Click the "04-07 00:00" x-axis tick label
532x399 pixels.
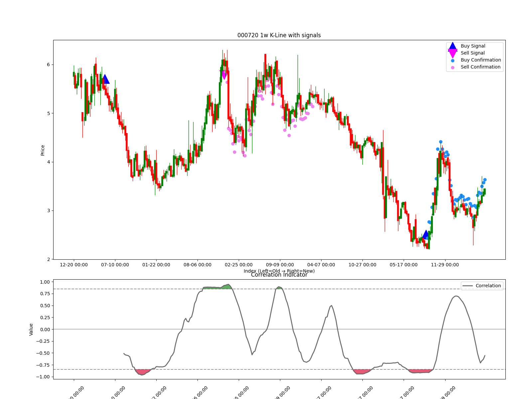pos(321,265)
